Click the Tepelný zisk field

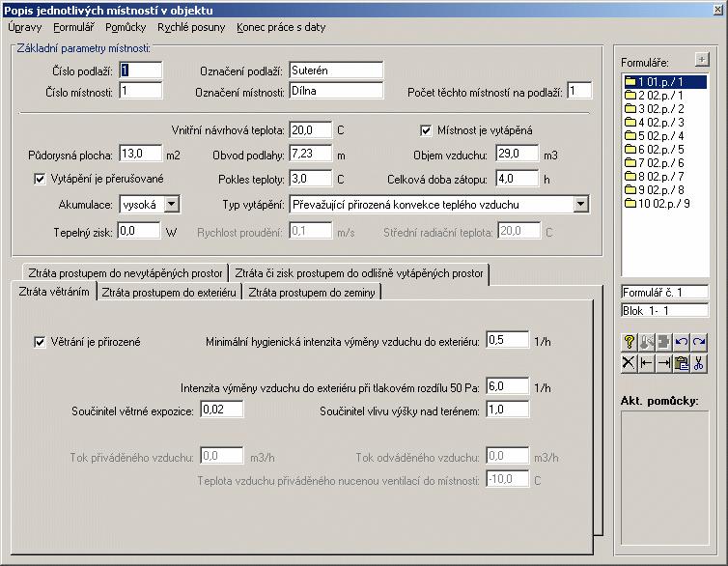click(138, 231)
